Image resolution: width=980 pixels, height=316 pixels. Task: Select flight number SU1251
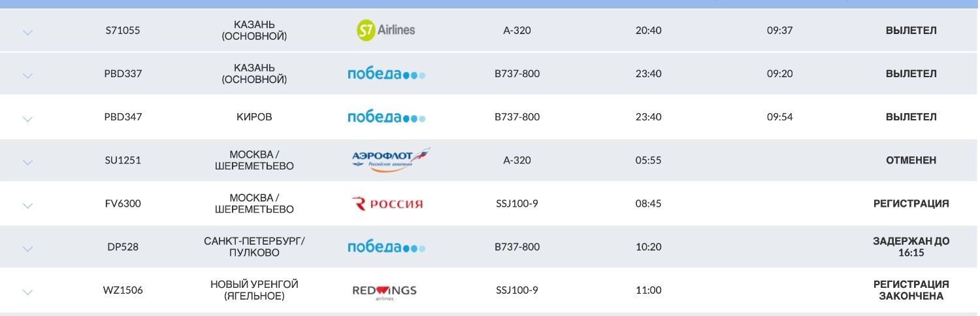pyautogui.click(x=123, y=160)
